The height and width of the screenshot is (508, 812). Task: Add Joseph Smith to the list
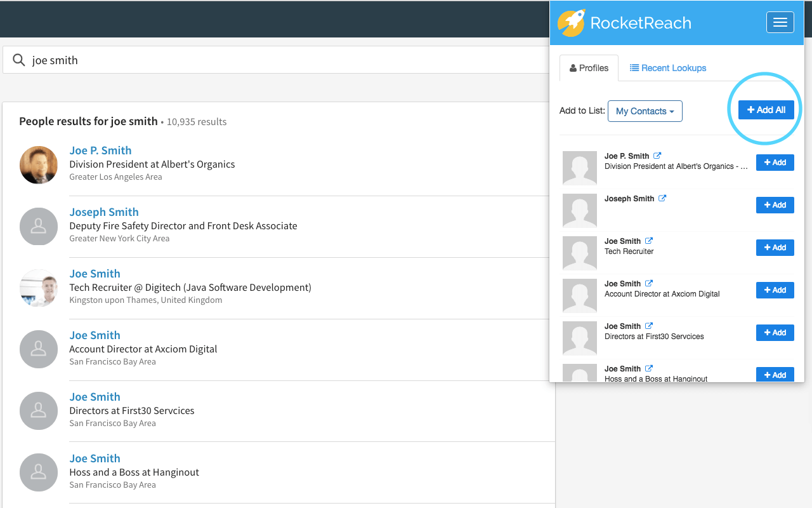pyautogui.click(x=775, y=205)
